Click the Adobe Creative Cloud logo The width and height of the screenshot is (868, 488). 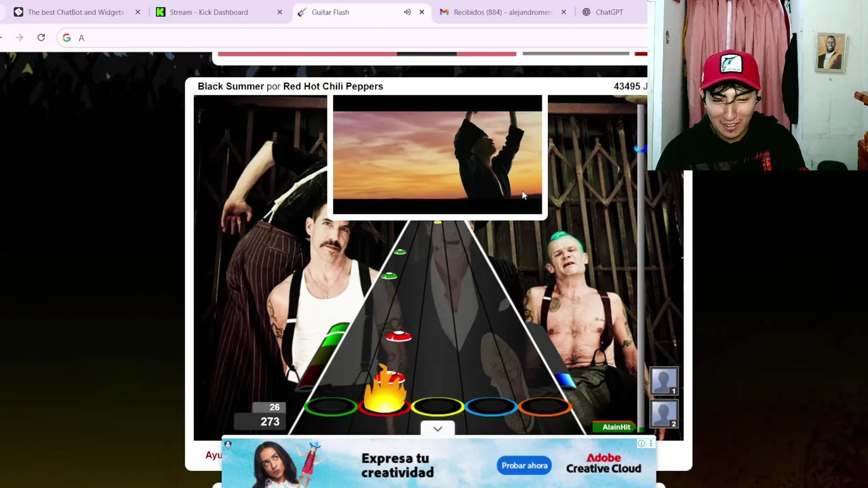click(603, 464)
